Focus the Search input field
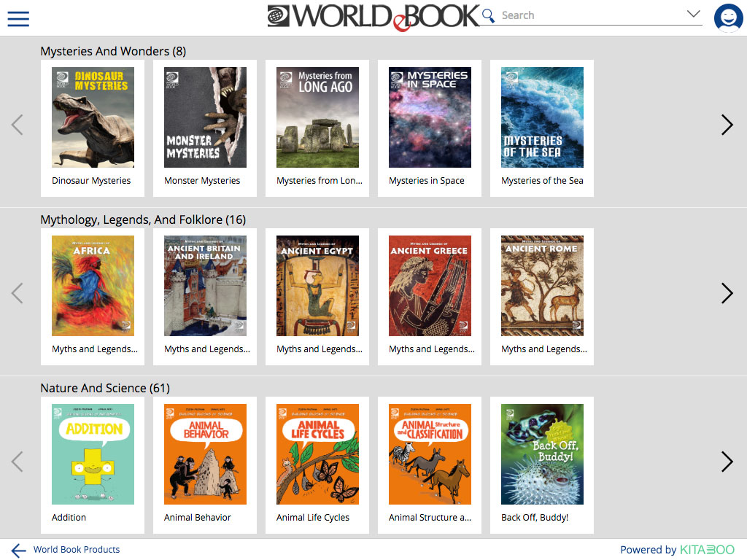 click(x=591, y=15)
